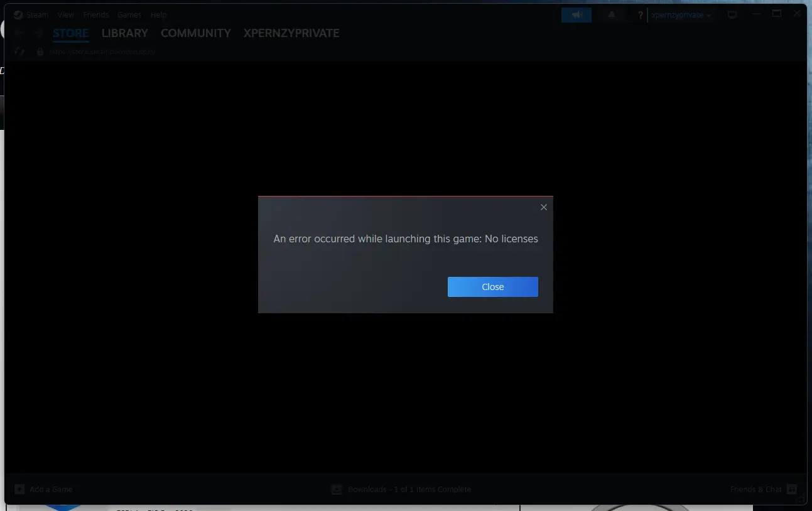Go back with the back arrow
This screenshot has height=511, width=812.
coord(20,33)
